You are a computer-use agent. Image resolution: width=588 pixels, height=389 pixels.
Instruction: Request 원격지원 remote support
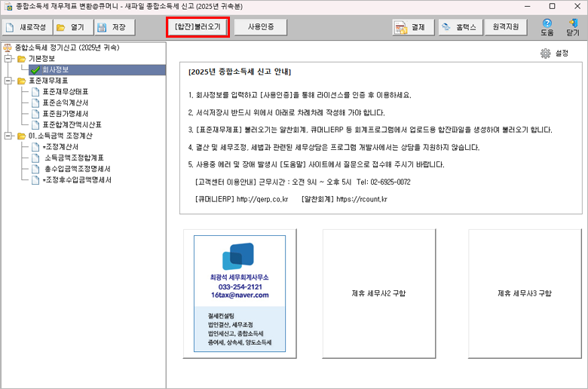point(506,27)
